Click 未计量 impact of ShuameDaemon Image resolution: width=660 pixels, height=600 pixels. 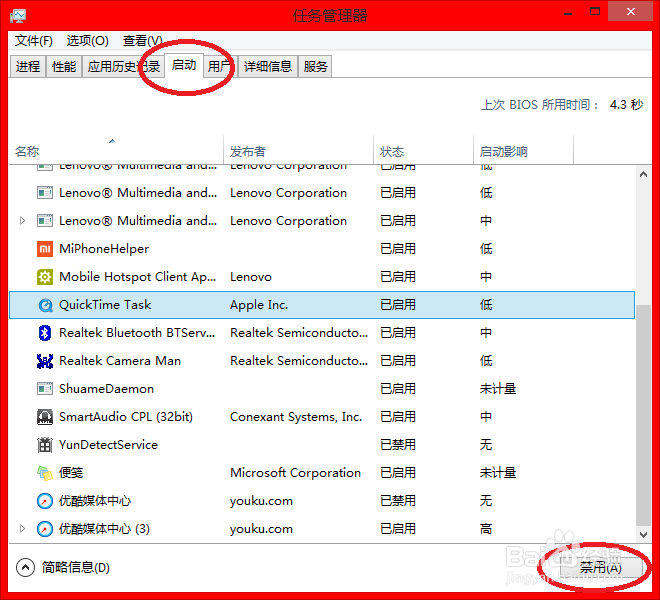(x=498, y=389)
